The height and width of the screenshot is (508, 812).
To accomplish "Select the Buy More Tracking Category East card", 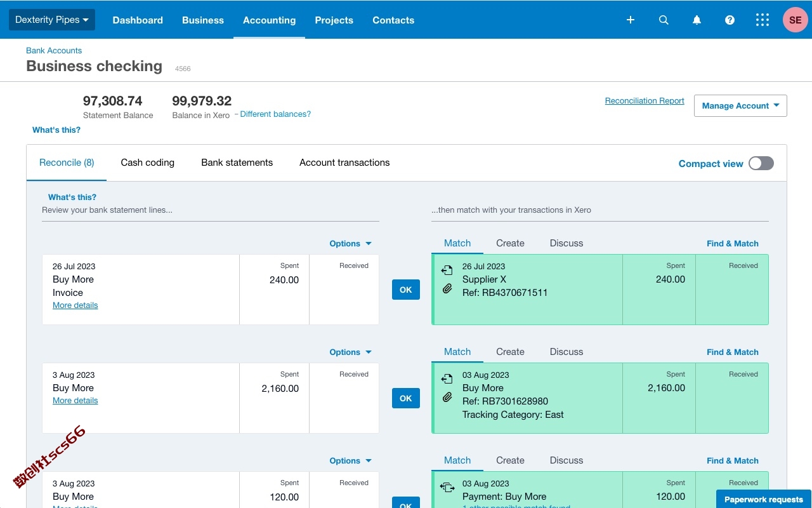I will pyautogui.click(x=600, y=398).
